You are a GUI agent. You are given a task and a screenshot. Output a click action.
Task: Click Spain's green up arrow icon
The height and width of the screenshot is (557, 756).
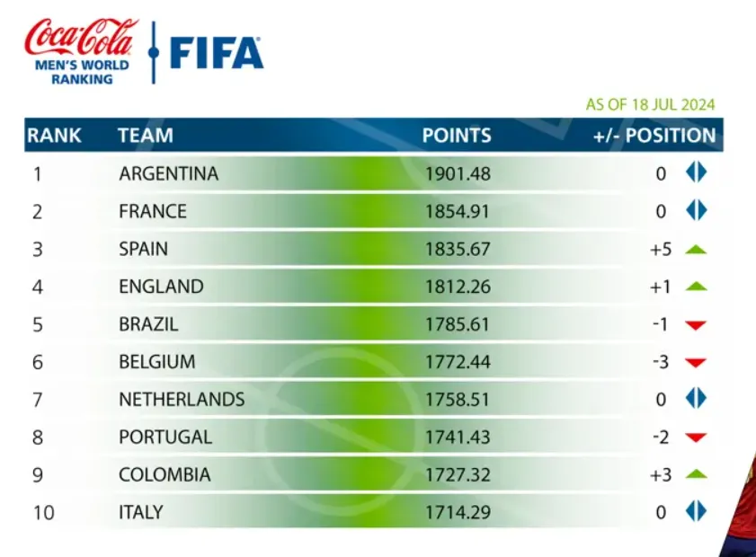coord(696,250)
